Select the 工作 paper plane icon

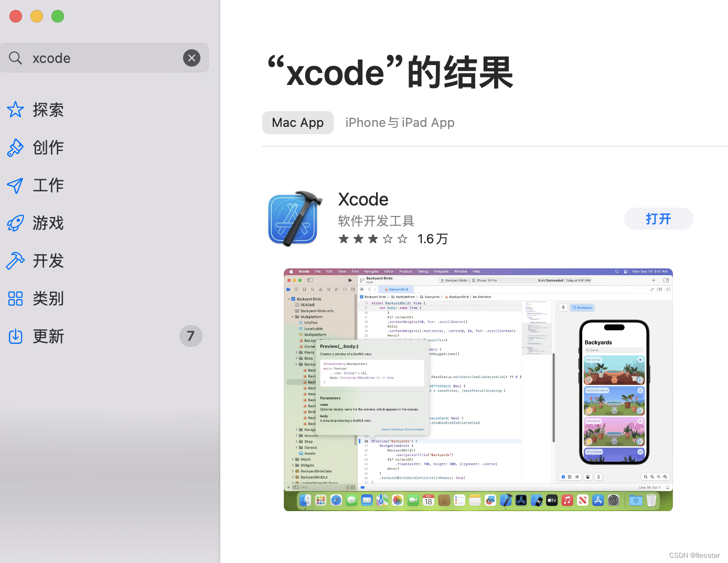[x=15, y=185]
